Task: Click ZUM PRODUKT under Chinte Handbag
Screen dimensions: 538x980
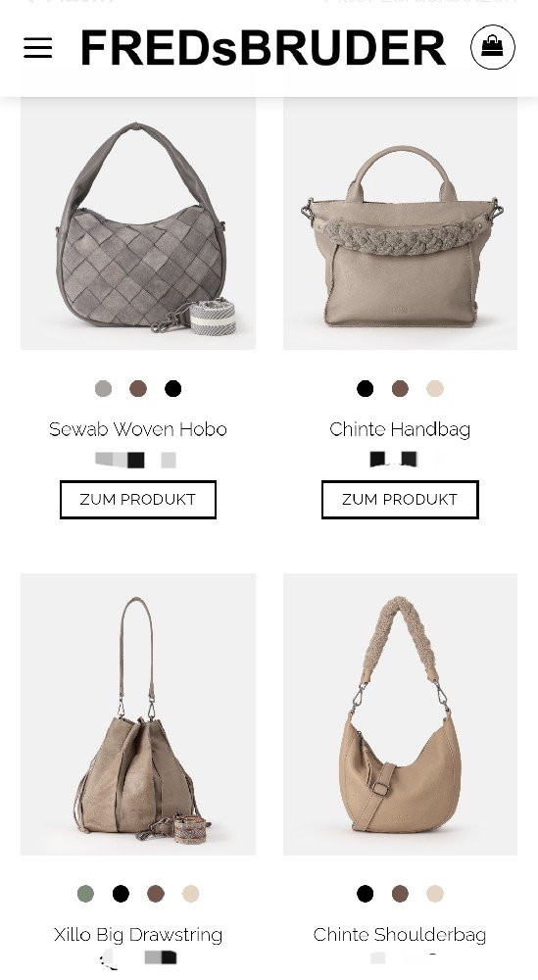Action: pos(400,500)
